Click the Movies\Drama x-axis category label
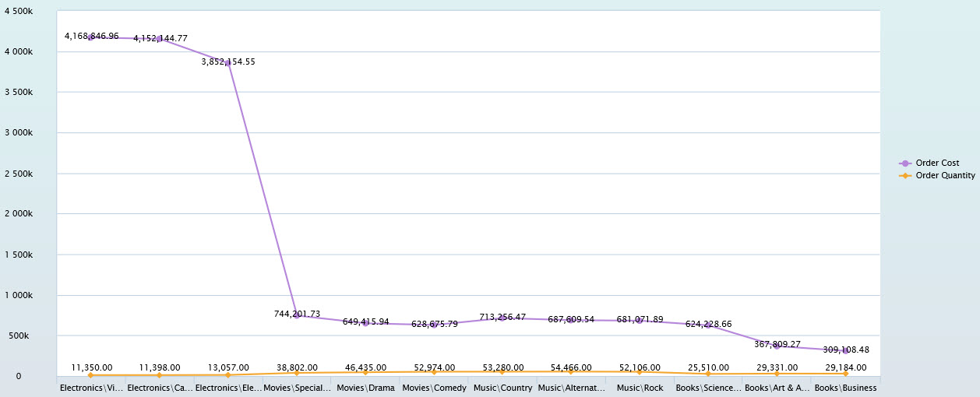 click(365, 388)
